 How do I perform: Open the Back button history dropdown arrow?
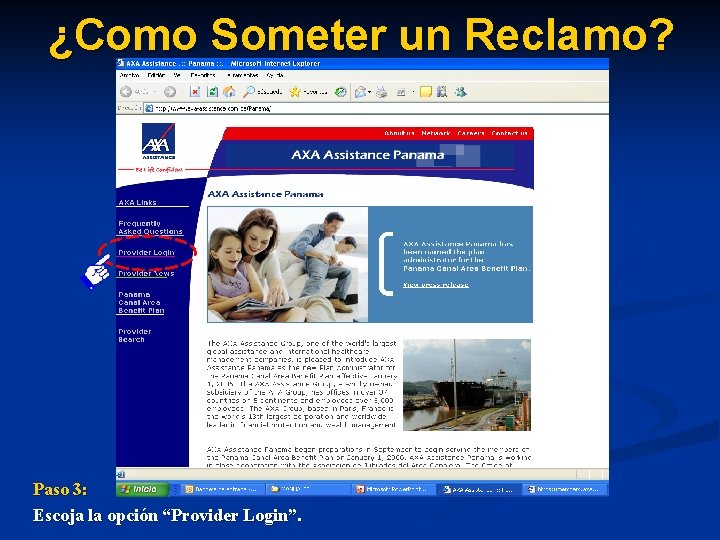point(155,92)
